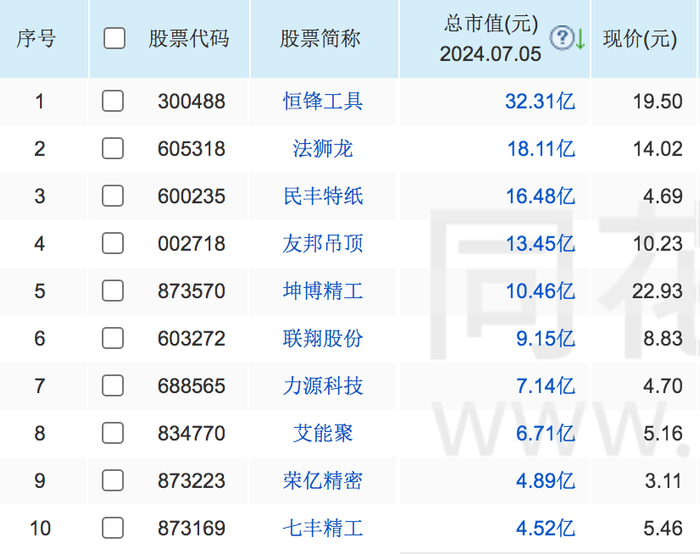Viewport: 700px width, 554px height.
Task: Go to the 艾能聚 stock link
Action: click(323, 434)
